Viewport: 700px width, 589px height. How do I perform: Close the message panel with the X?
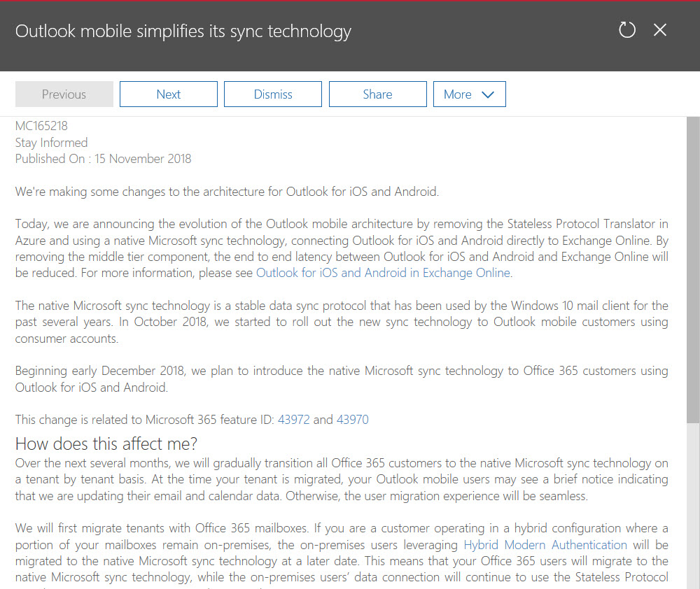coord(660,30)
